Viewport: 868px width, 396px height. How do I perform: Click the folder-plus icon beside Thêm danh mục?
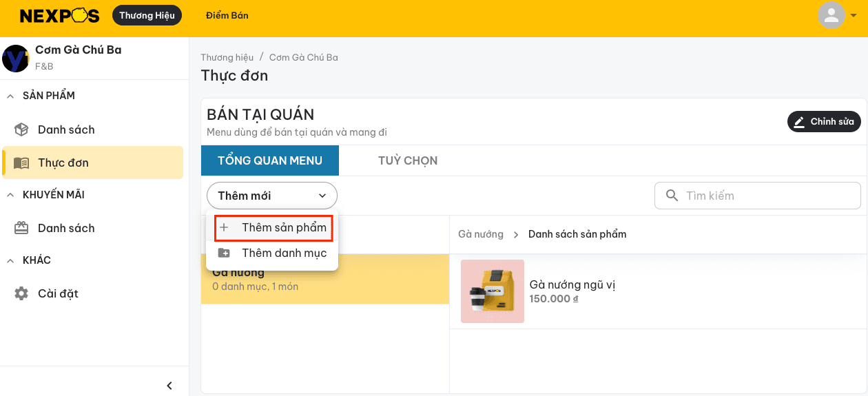(x=224, y=253)
